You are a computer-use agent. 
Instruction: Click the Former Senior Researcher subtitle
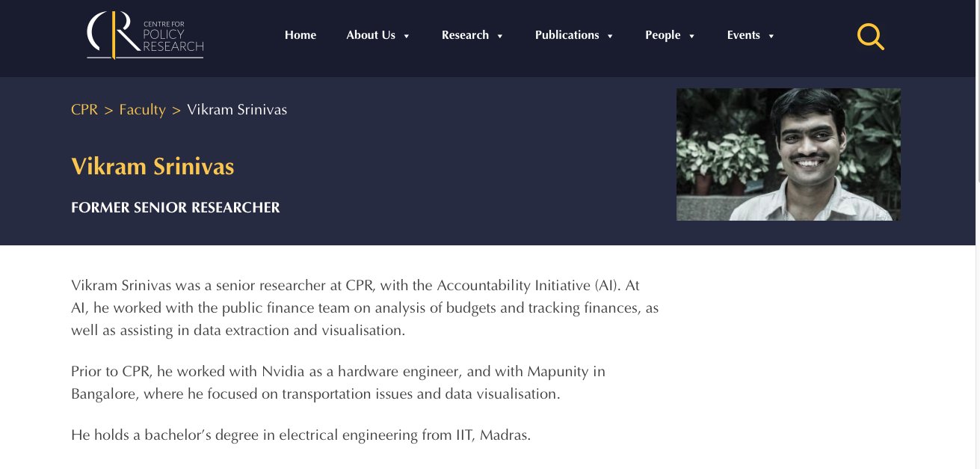[176, 207]
